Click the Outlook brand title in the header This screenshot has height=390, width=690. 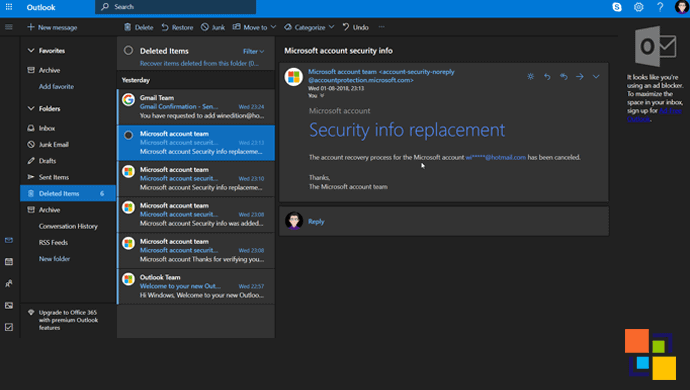click(41, 7)
